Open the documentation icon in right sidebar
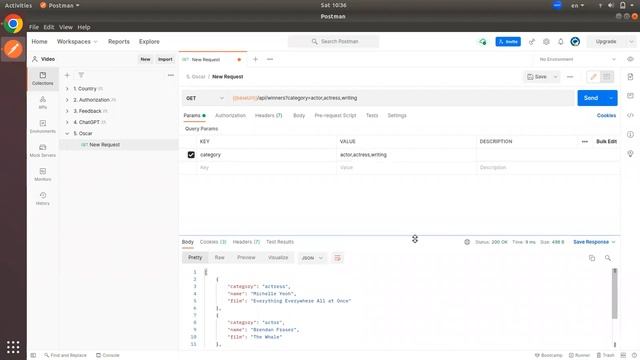Image resolution: width=640 pixels, height=360 pixels. [x=630, y=77]
